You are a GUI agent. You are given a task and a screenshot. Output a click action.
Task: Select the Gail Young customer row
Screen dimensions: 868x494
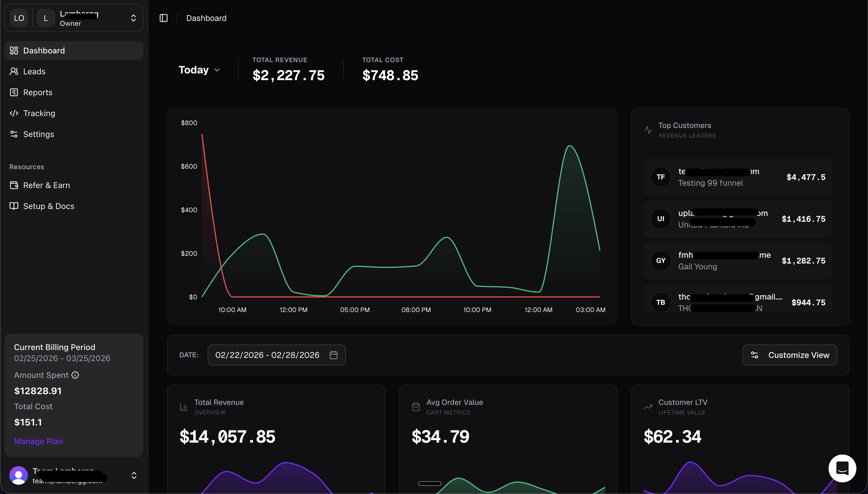point(737,261)
